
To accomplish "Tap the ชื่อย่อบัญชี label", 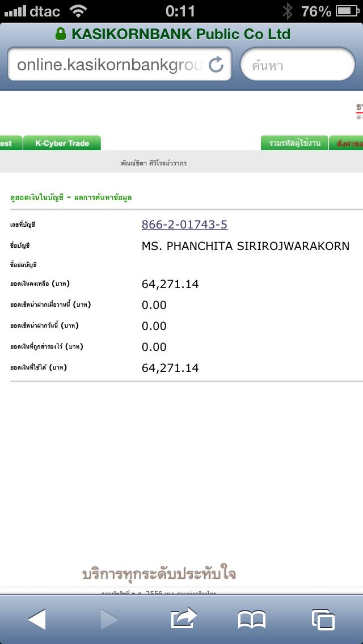I will 23,265.
